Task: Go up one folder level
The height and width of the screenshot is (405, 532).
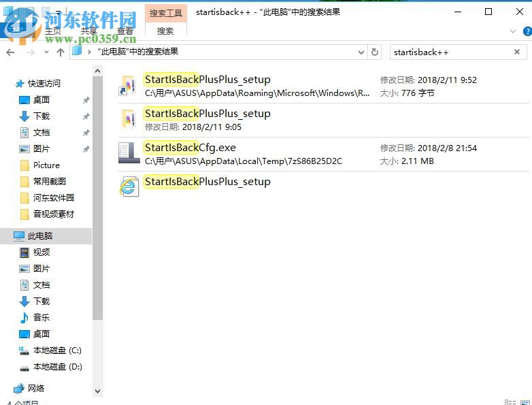Action: [x=61, y=52]
